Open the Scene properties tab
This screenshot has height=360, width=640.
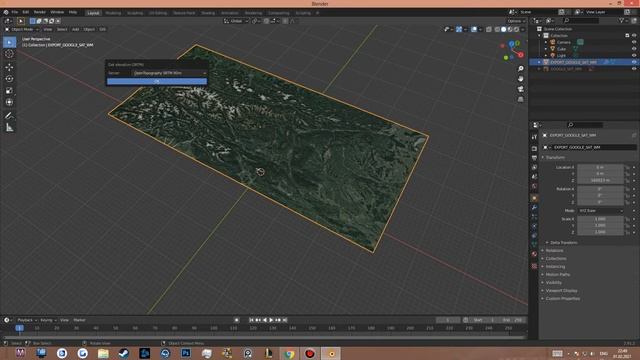click(x=534, y=177)
